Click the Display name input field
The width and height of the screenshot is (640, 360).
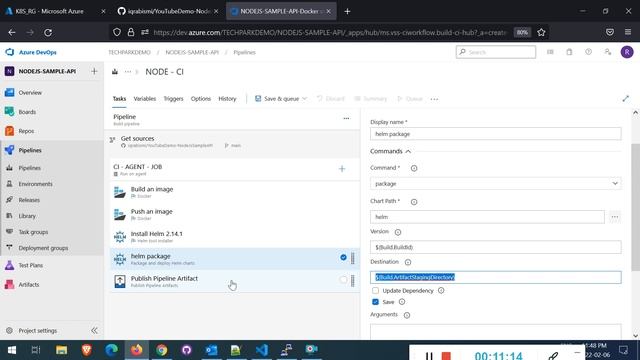click(496, 134)
